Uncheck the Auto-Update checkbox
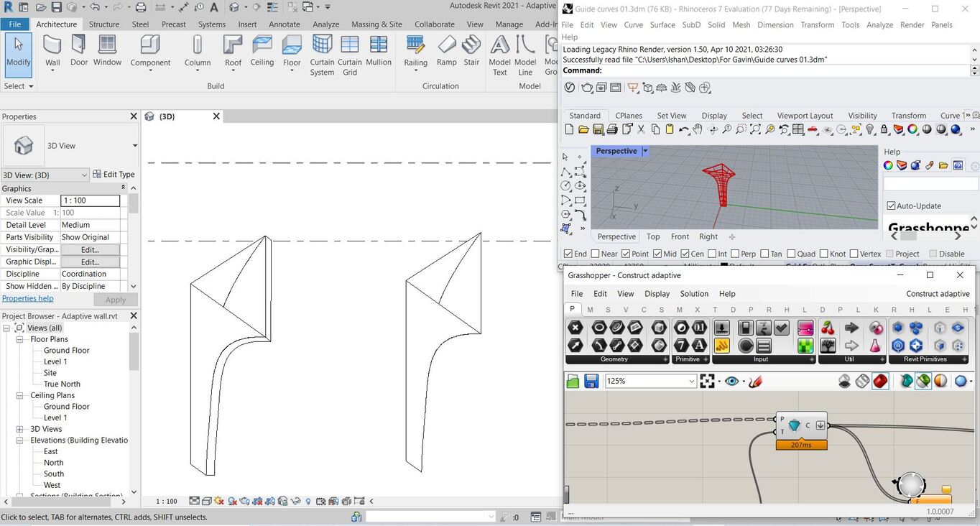This screenshot has width=980, height=526. [x=891, y=206]
